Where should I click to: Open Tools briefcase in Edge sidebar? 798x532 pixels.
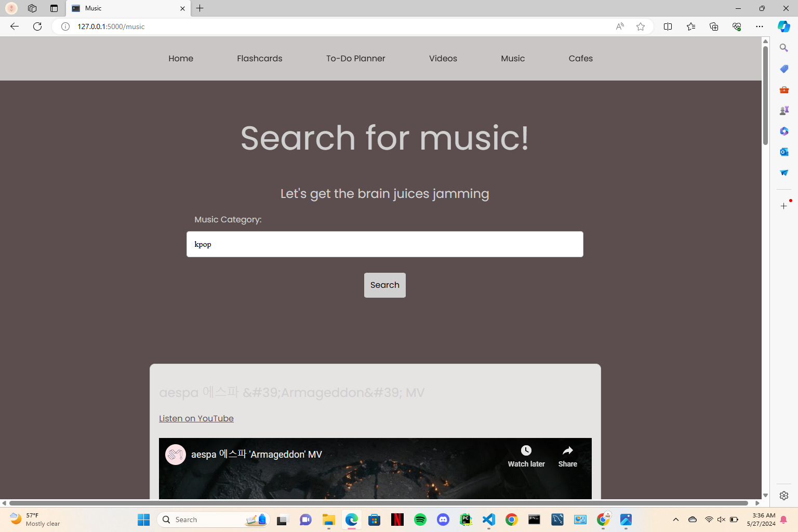784,89
